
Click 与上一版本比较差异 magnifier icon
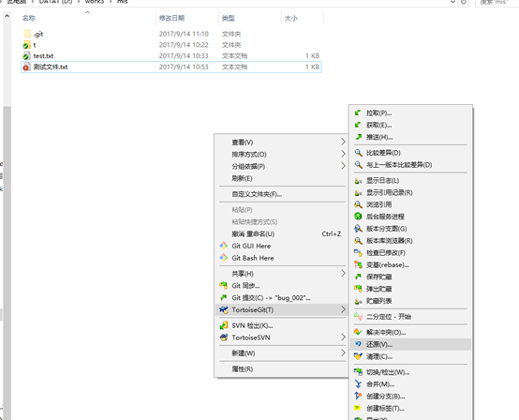(359, 165)
